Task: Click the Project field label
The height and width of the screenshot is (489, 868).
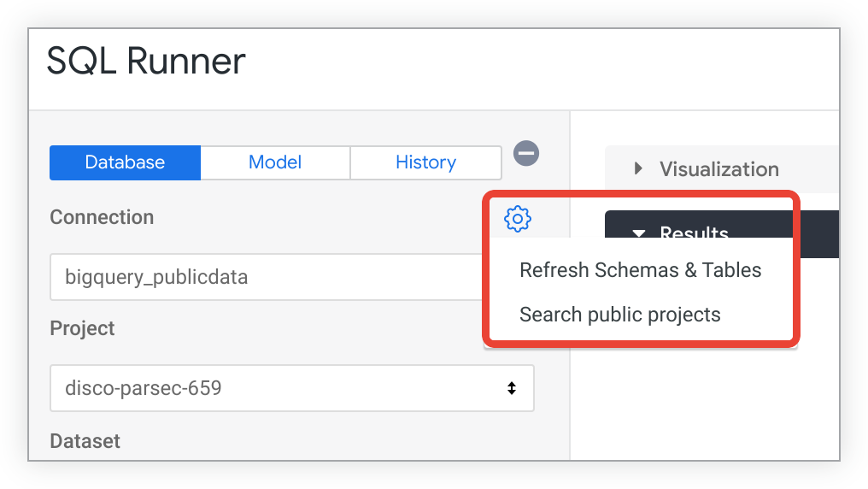Action: tap(82, 328)
